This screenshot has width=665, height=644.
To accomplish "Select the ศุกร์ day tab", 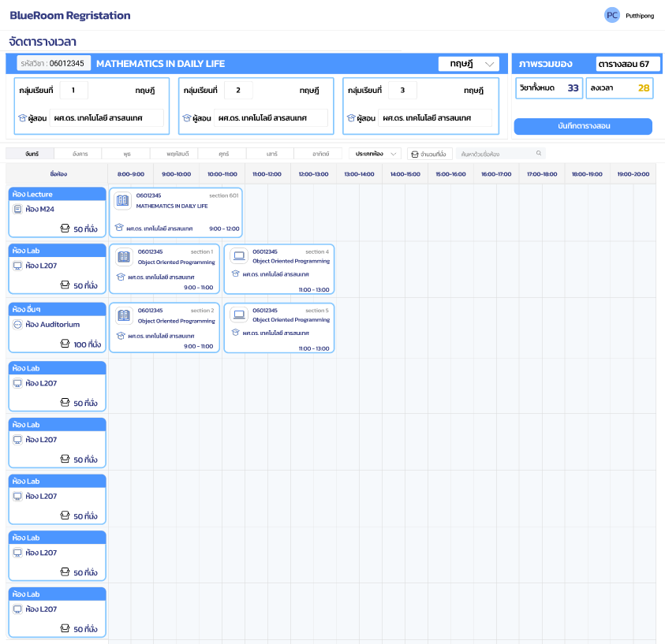I will (x=223, y=153).
